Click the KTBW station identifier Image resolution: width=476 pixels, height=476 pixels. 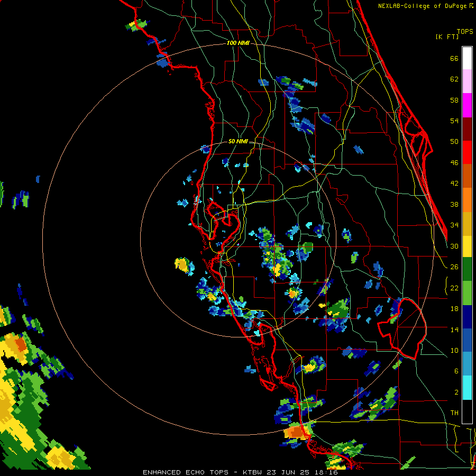(252, 472)
